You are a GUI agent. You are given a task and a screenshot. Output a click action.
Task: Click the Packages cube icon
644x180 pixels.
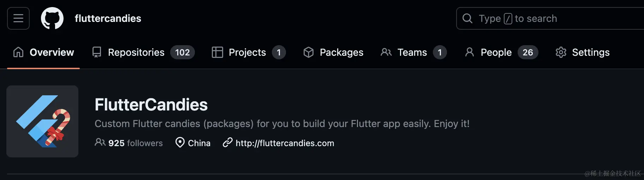coord(309,52)
